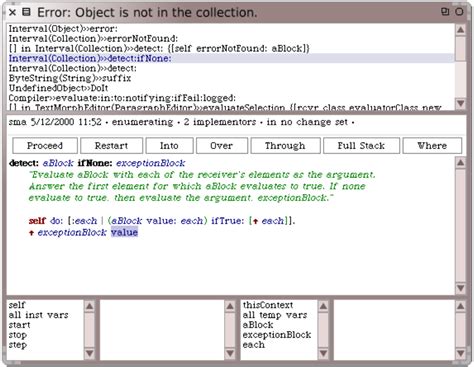
Task: Click the method annotation line 'sma 5/12/2000'
Action: (182, 122)
